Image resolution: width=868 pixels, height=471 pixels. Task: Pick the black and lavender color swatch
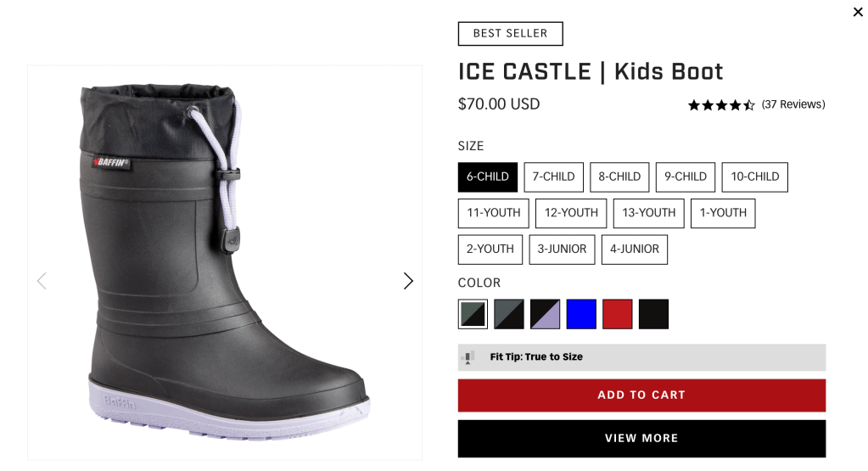coord(545,314)
